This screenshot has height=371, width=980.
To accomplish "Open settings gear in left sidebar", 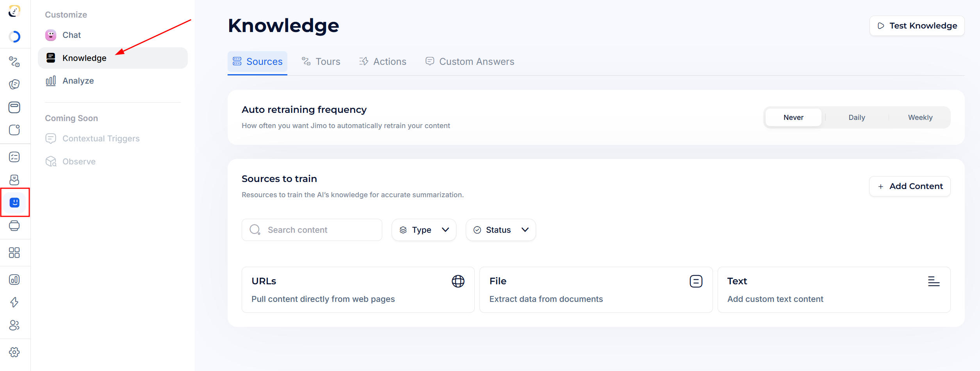I will 14,352.
